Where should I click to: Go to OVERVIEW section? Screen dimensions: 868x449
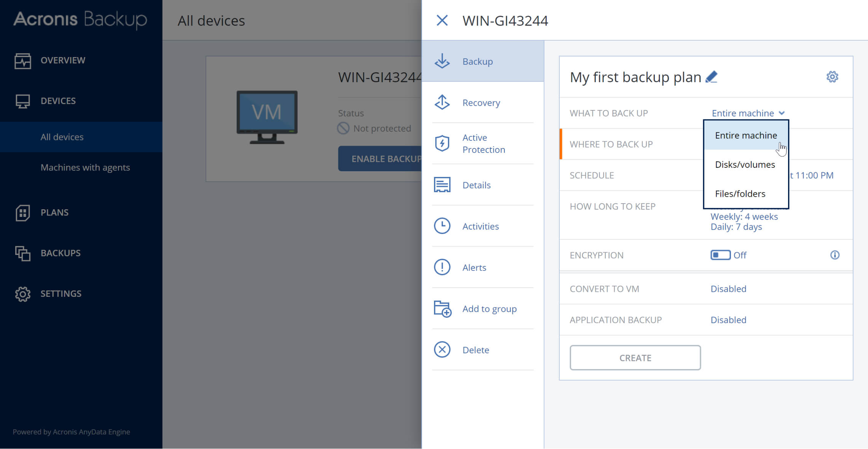[x=63, y=61]
